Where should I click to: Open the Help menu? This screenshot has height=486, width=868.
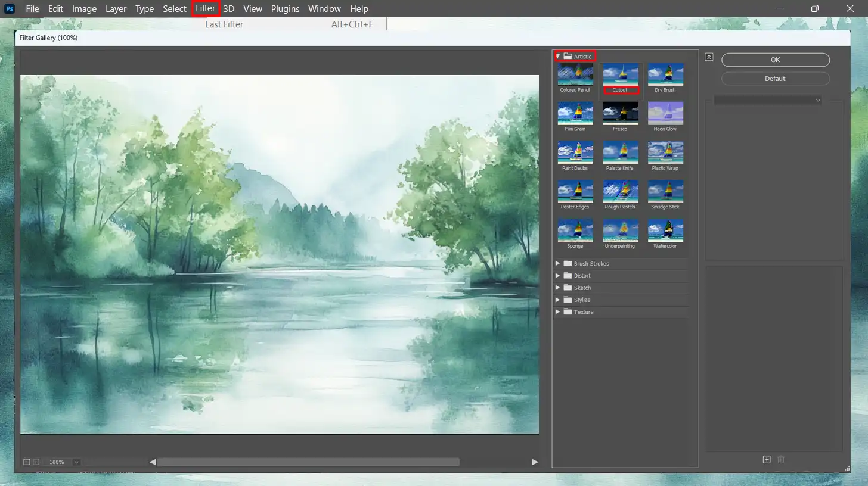[359, 8]
